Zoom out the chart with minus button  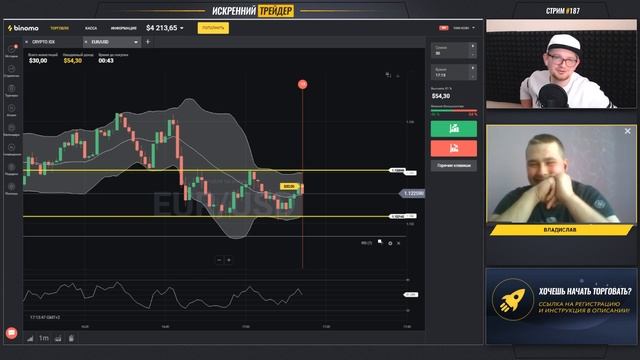click(x=219, y=260)
